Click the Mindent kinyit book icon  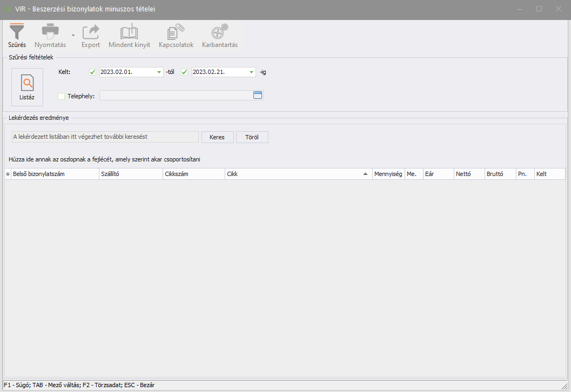[x=129, y=32]
